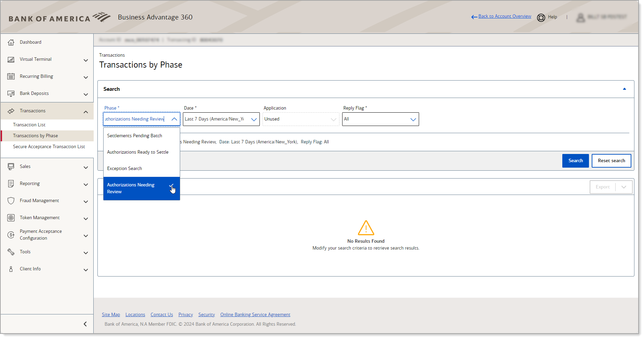Click the Tools wrench icon
This screenshot has width=644, height=339.
pyautogui.click(x=11, y=252)
